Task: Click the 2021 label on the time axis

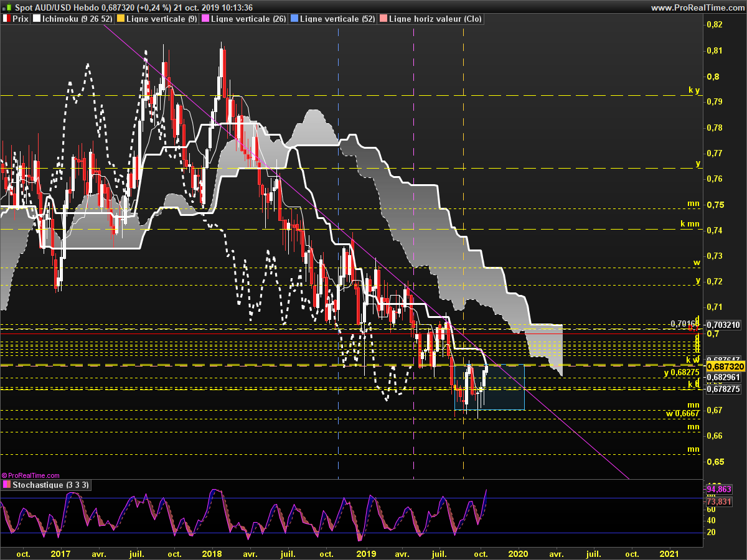Action: tap(669, 553)
